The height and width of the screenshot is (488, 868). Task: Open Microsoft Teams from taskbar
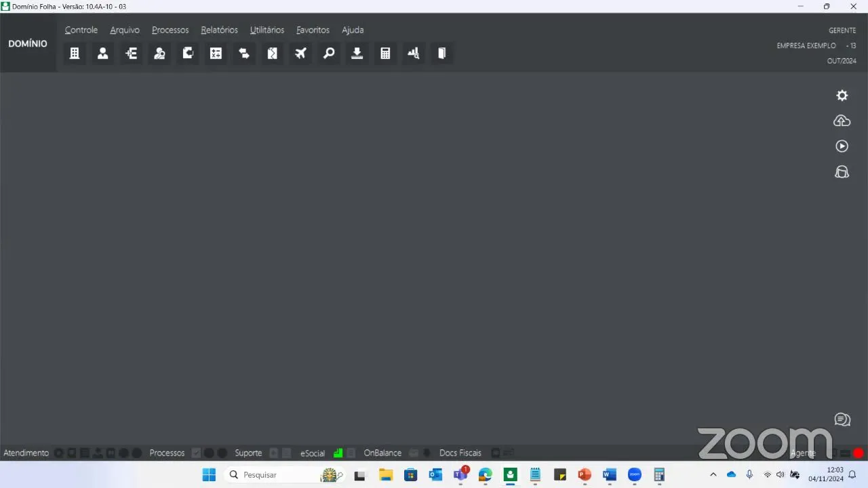(460, 474)
